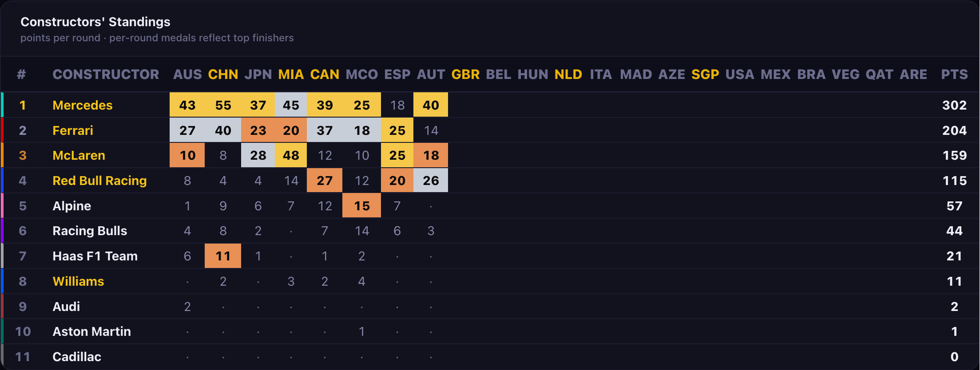Click the Cadillac team row
Image resolution: width=980 pixels, height=370 pixels.
[490, 357]
